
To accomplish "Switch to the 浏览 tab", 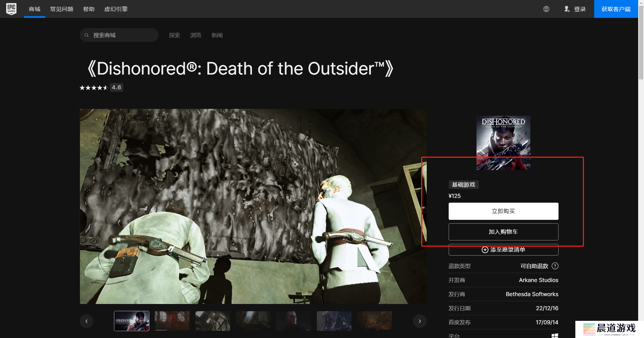I will click(x=196, y=35).
